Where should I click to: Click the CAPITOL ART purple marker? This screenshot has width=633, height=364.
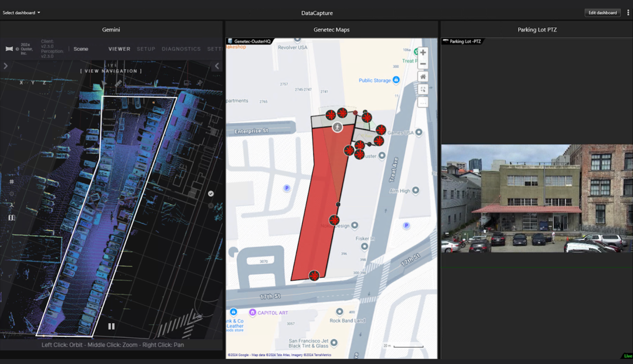click(x=253, y=312)
